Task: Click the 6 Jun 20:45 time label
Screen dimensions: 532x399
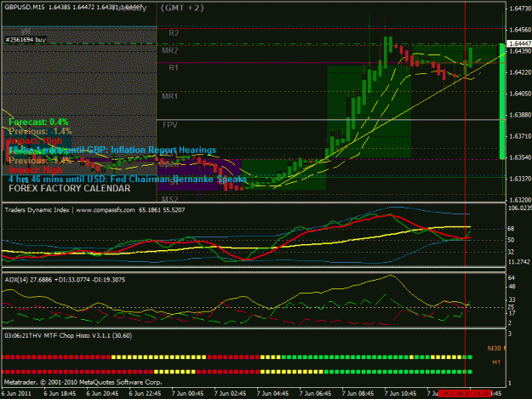Action: [102, 394]
